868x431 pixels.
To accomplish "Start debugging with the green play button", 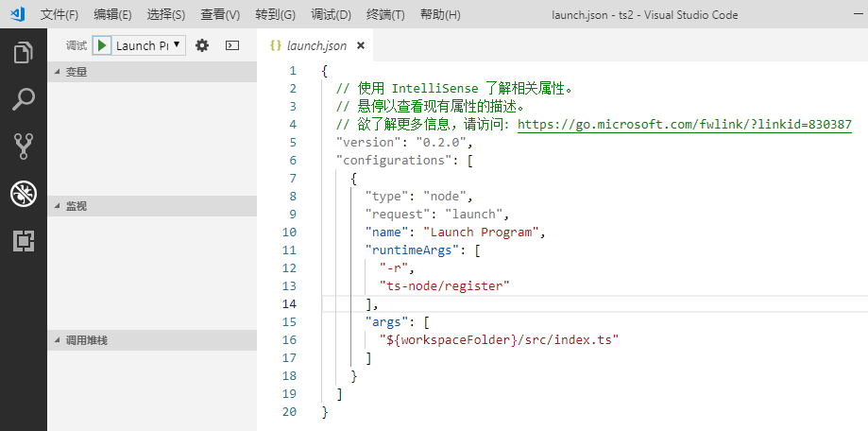I will pyautogui.click(x=102, y=45).
